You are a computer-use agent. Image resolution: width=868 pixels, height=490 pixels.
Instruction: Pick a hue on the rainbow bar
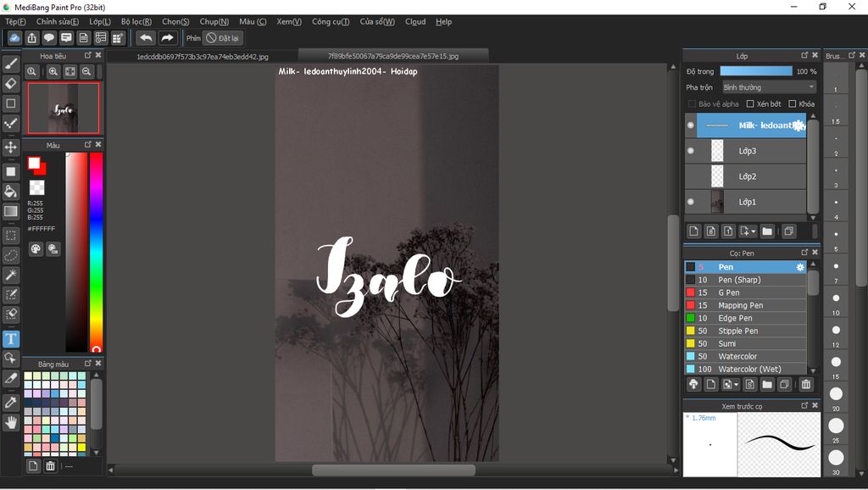click(97, 253)
